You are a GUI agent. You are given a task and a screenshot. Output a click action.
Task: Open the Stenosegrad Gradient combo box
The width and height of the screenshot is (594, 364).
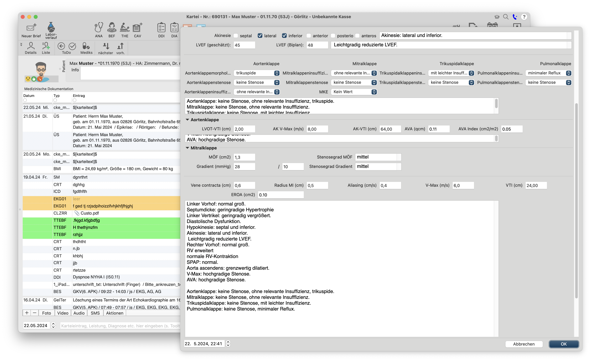pyautogui.click(x=378, y=167)
